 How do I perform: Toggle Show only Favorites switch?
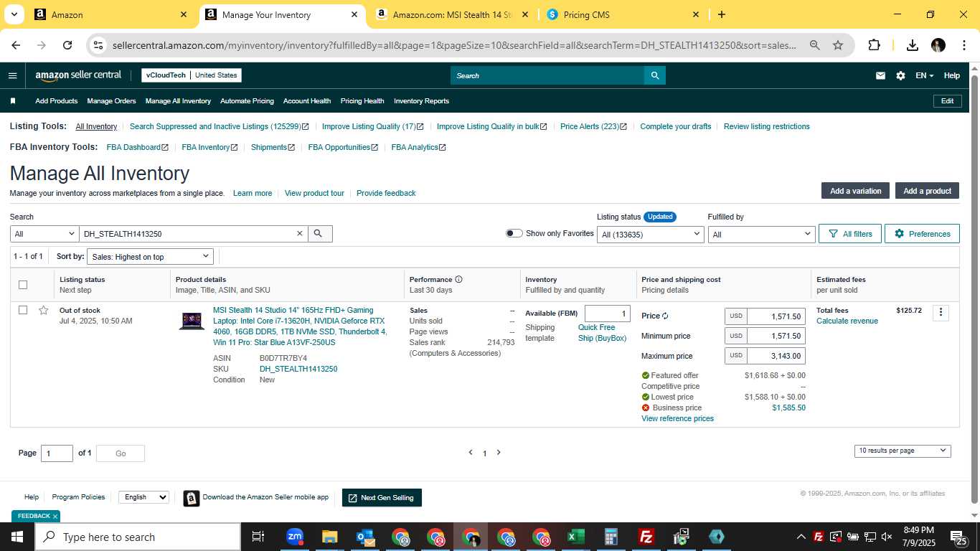tap(514, 233)
